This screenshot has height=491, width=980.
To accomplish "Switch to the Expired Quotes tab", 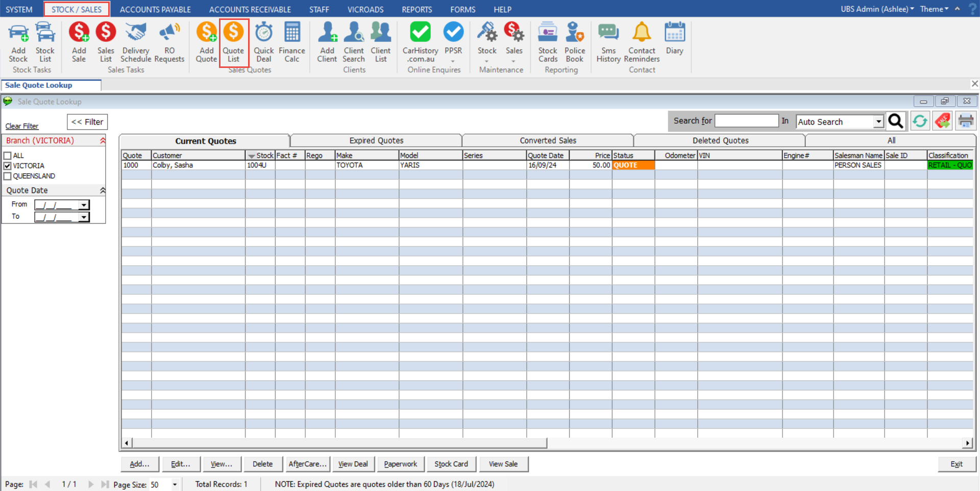I will pyautogui.click(x=376, y=141).
